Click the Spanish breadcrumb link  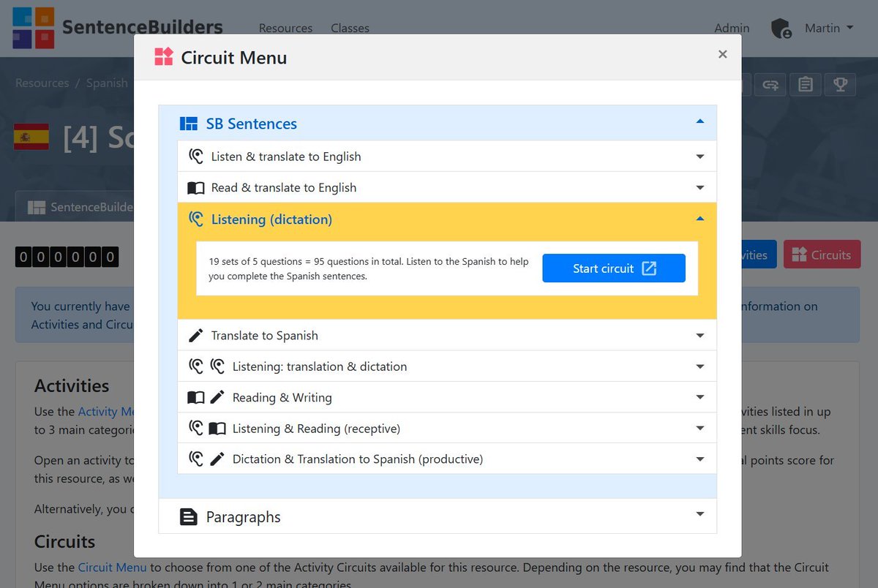(107, 83)
